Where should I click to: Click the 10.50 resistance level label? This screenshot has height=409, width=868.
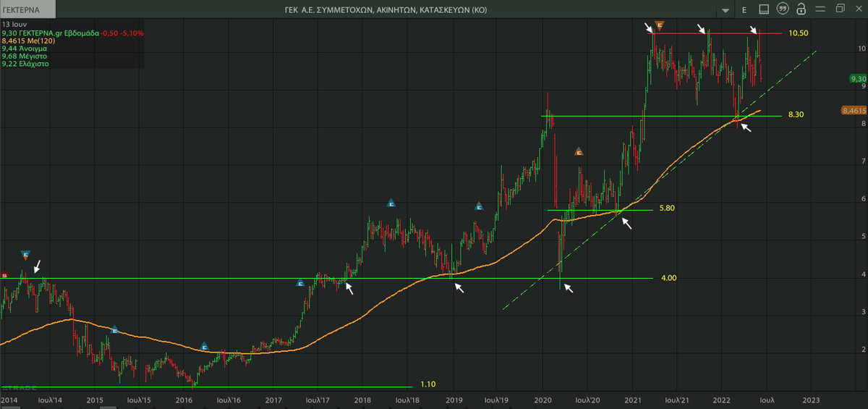pyautogui.click(x=798, y=33)
